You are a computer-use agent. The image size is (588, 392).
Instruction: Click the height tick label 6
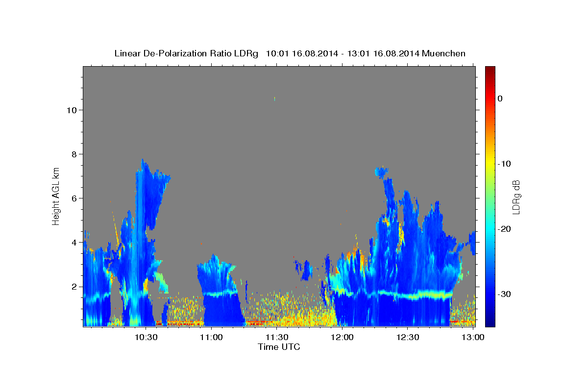tap(73, 198)
